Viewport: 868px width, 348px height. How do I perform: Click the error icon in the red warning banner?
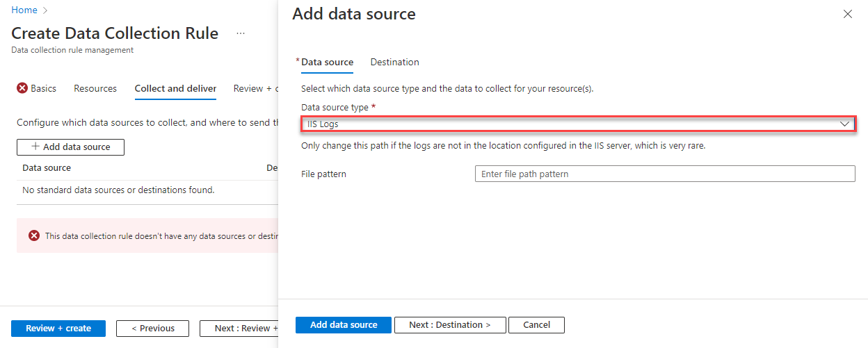point(34,236)
